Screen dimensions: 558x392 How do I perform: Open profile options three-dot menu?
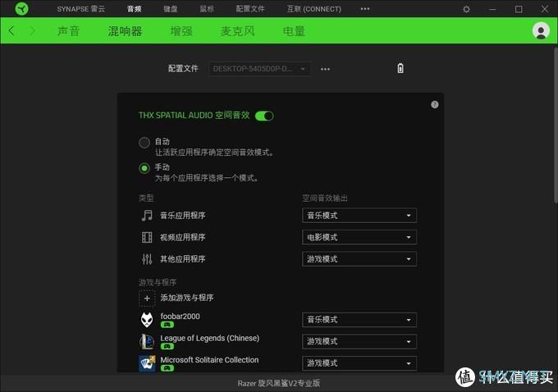click(x=325, y=69)
